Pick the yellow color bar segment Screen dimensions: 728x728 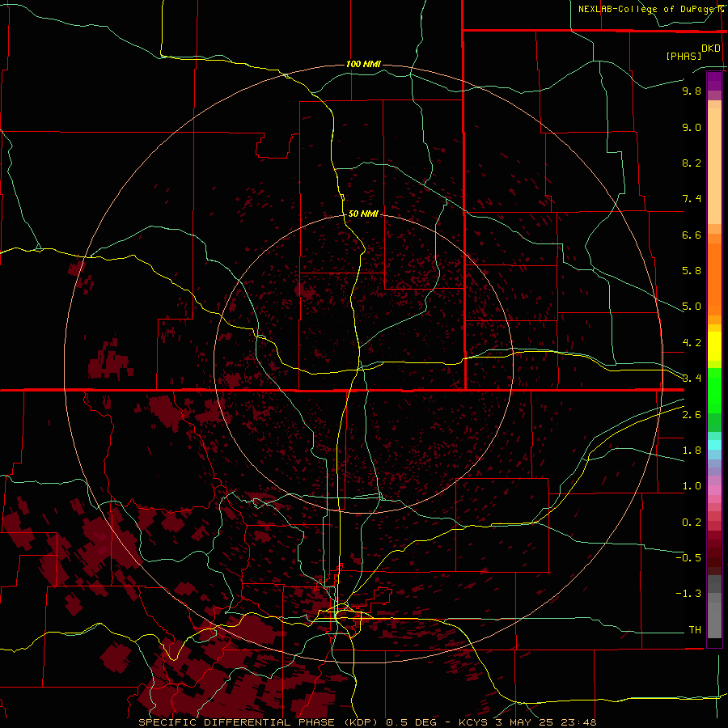pos(714,346)
